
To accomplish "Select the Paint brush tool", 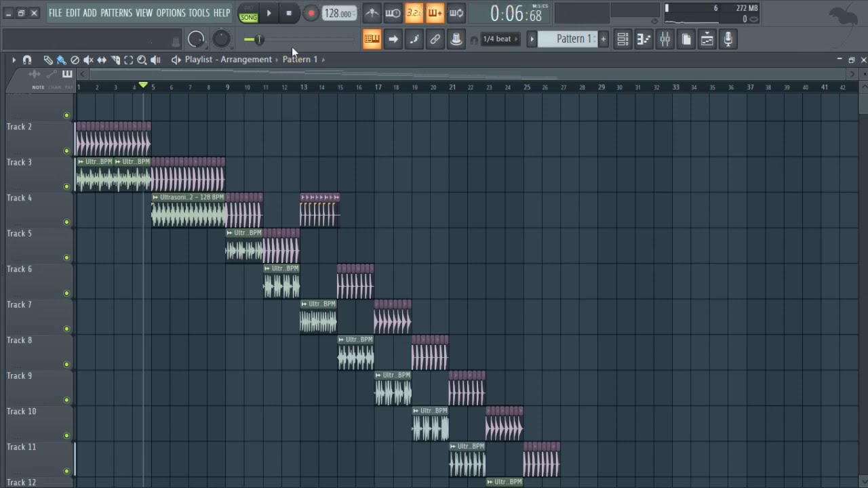I will (x=61, y=60).
